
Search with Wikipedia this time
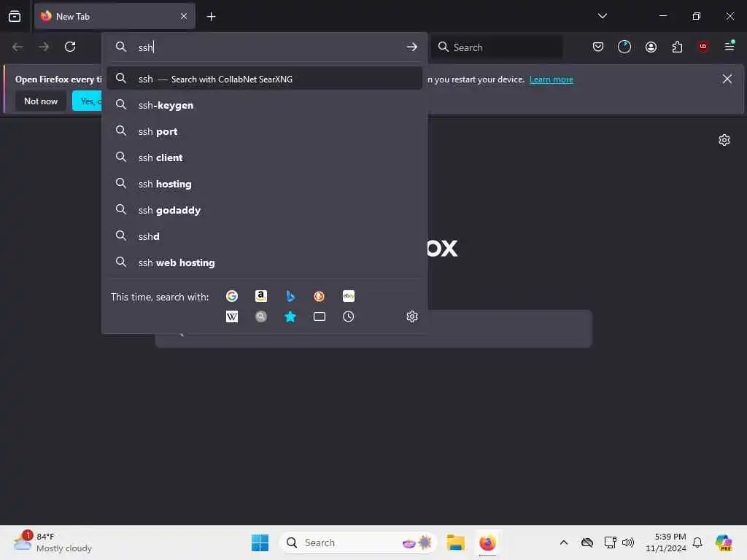[x=231, y=316]
